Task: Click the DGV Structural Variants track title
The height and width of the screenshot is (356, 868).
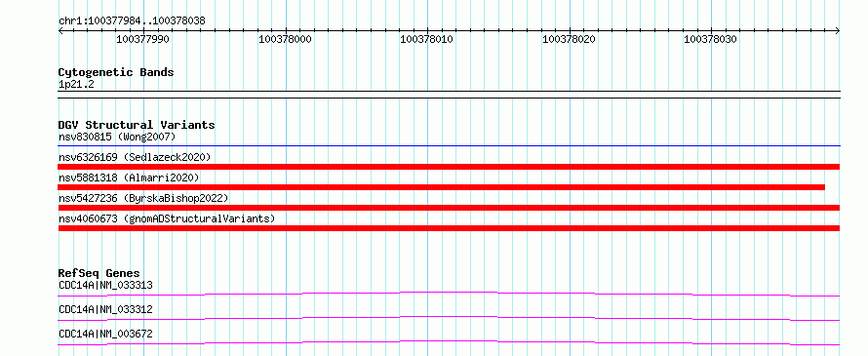Action: pyautogui.click(x=137, y=125)
